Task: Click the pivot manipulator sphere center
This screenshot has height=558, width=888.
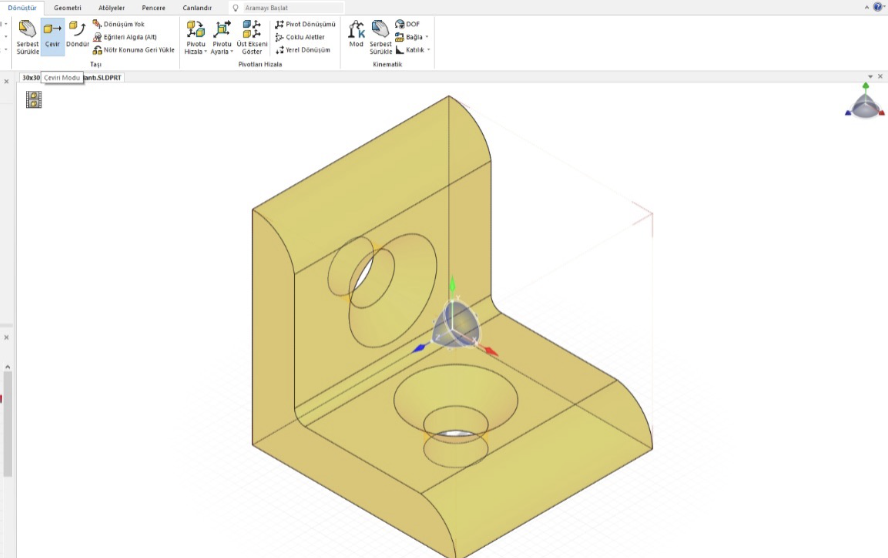Action: pos(456,326)
